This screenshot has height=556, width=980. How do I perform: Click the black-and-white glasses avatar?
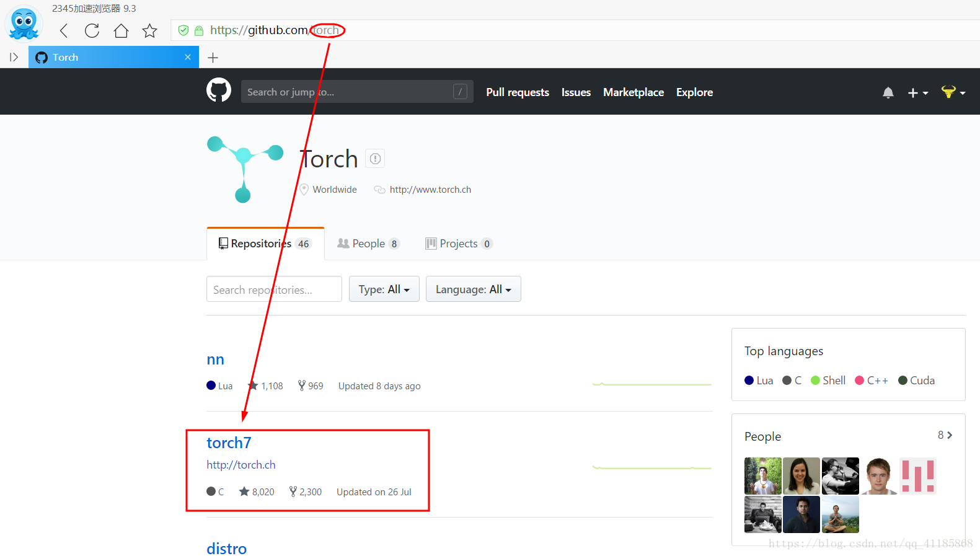(x=841, y=476)
